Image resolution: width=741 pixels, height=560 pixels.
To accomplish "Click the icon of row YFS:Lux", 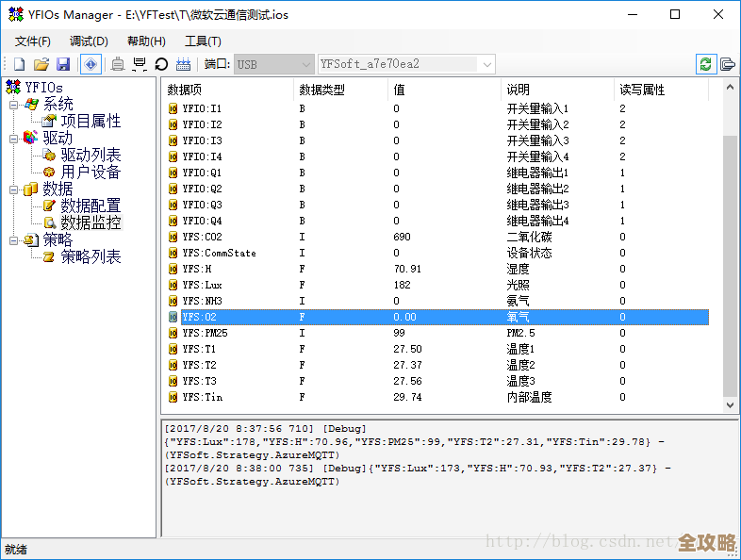I will (x=173, y=286).
